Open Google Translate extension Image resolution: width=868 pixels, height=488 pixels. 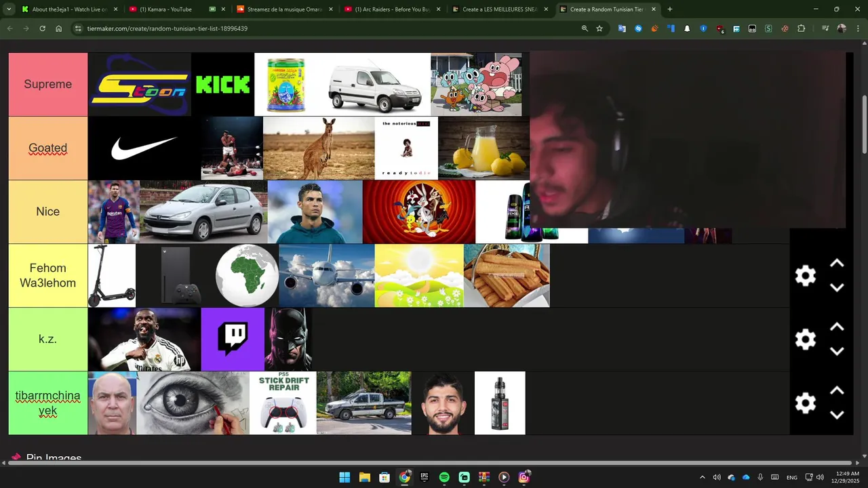622,28
